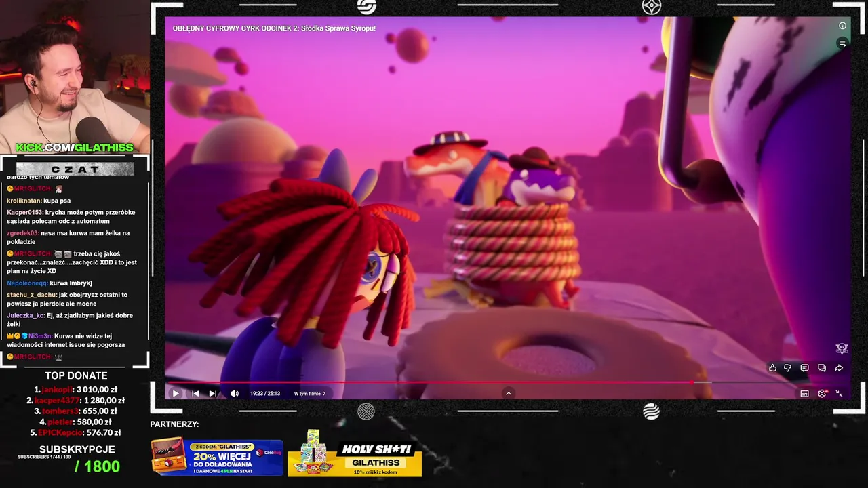Click second donor kacper4377 entry
Image resolution: width=868 pixels, height=488 pixels.
tap(76, 401)
